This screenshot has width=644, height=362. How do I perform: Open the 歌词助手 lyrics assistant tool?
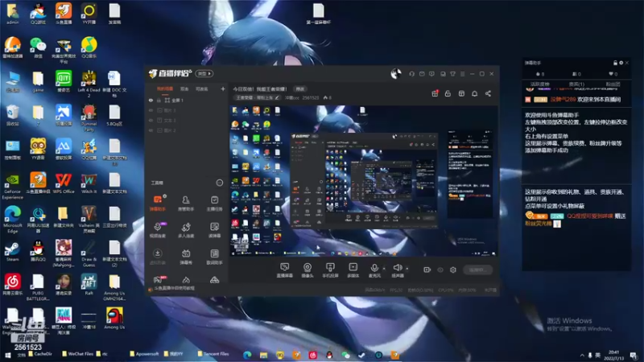point(214,257)
